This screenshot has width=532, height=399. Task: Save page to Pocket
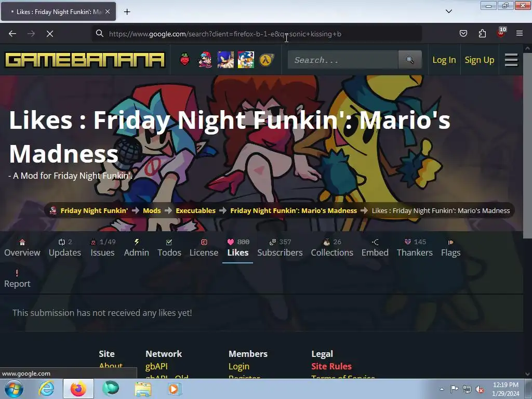[463, 33]
